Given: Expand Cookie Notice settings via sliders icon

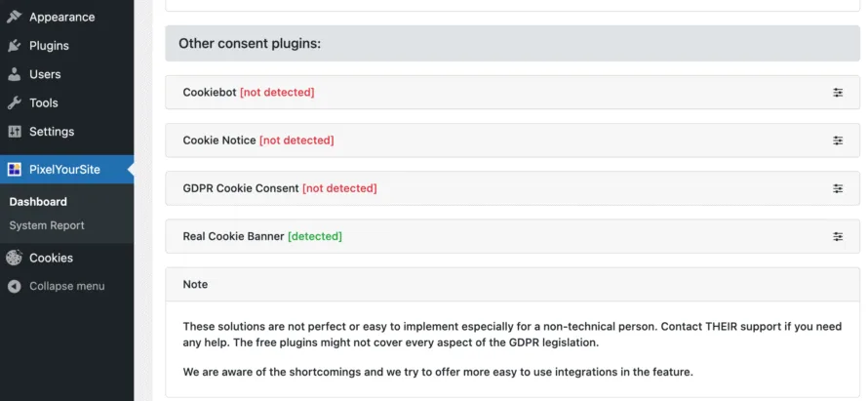Looking at the screenshot, I should tap(838, 140).
